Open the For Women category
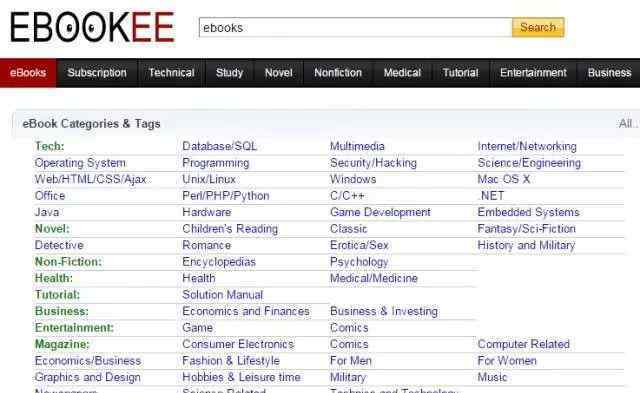Viewport: 640px width, 393px height. (x=507, y=360)
